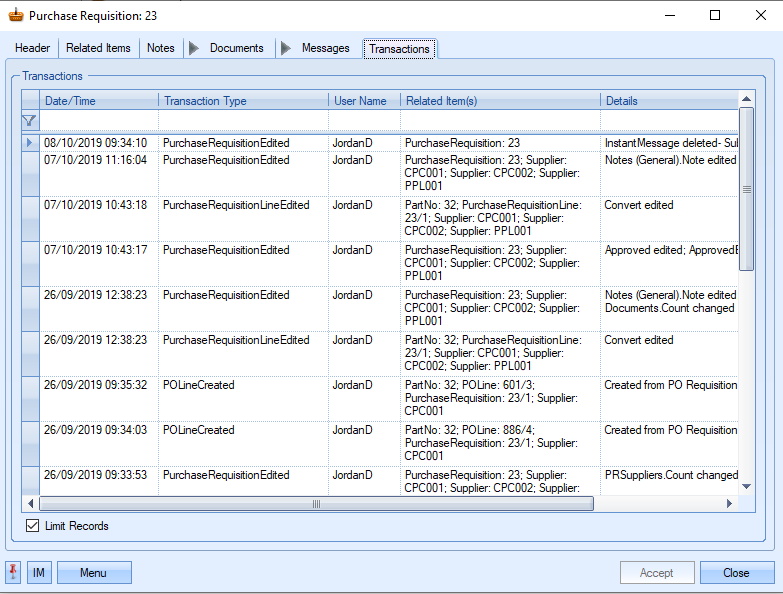Click the User Name column header
783x594 pixels.
[364, 101]
